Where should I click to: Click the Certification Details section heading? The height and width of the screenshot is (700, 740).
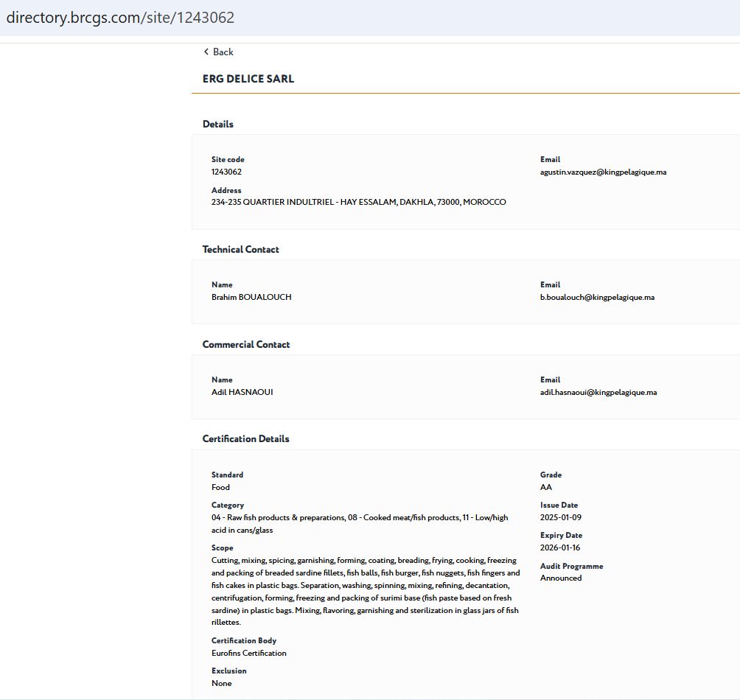click(245, 438)
